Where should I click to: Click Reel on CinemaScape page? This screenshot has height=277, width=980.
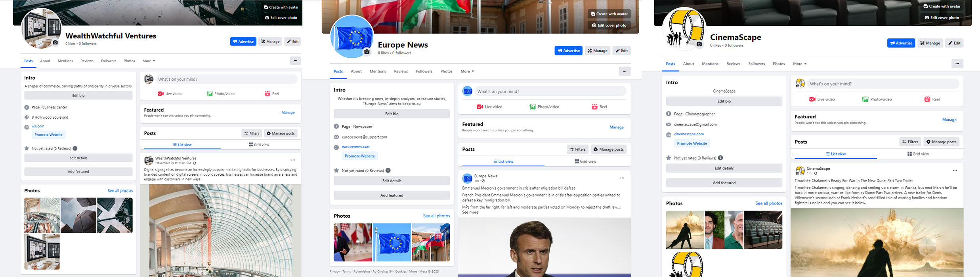932,99
